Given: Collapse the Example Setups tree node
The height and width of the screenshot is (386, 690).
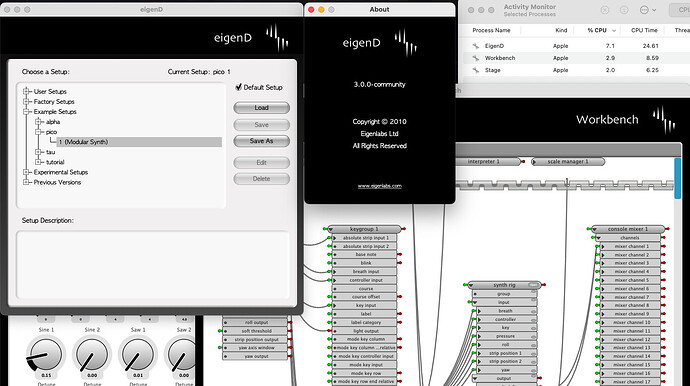Looking at the screenshot, I should tap(26, 111).
